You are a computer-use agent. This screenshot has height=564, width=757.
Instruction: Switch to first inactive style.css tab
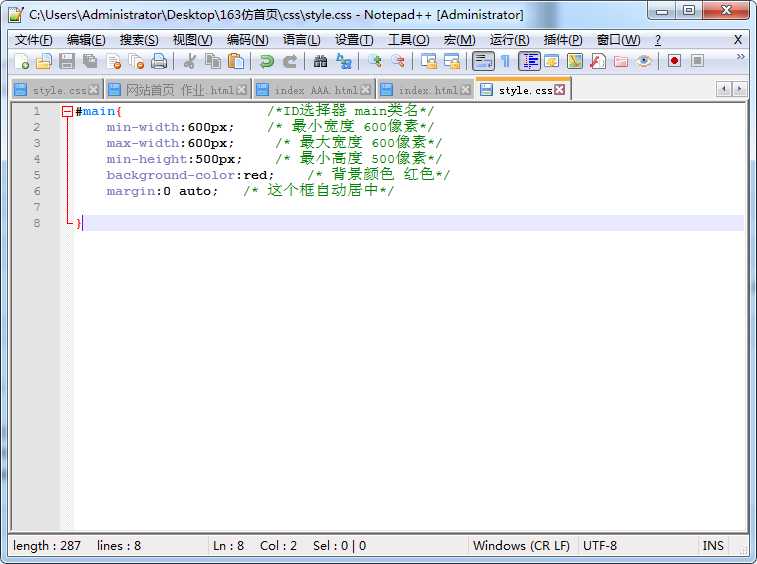[x=56, y=90]
